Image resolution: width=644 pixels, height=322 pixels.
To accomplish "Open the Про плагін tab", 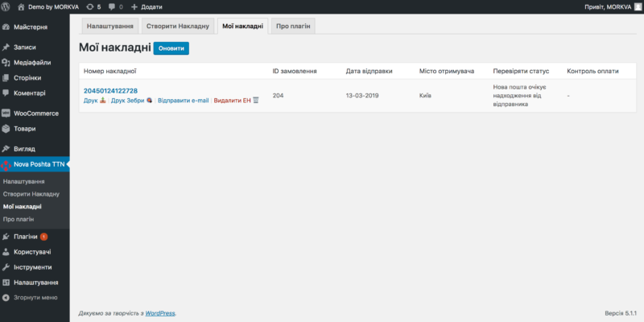I will click(x=293, y=27).
